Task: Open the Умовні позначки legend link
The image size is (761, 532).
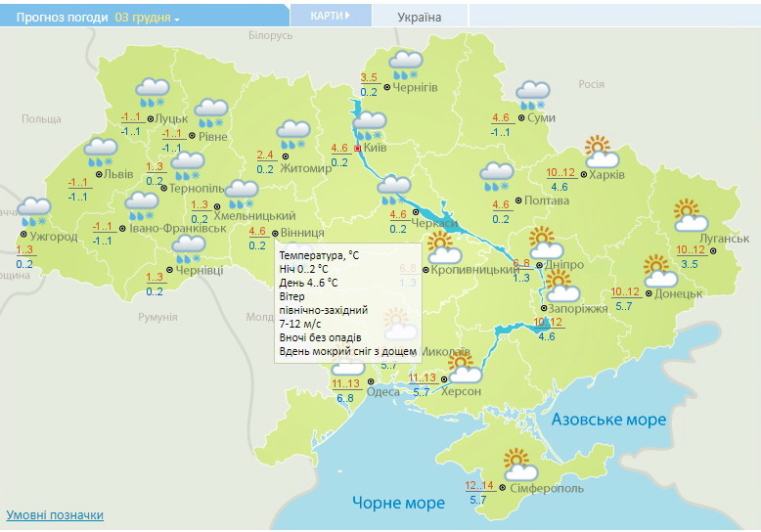Action: click(x=55, y=514)
